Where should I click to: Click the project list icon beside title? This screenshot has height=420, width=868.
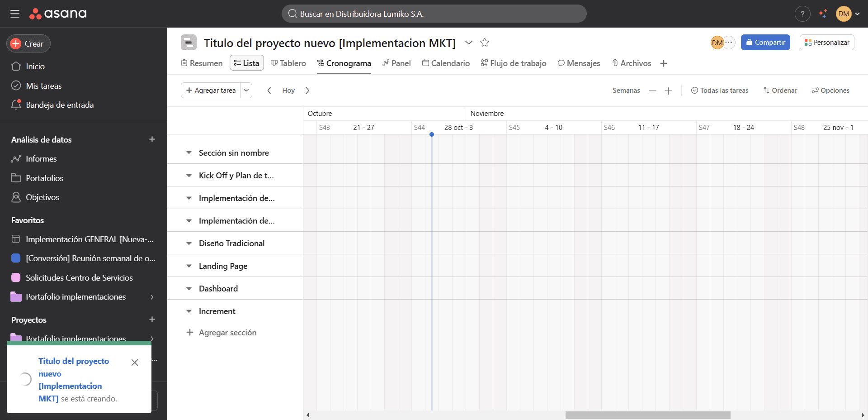click(x=189, y=43)
